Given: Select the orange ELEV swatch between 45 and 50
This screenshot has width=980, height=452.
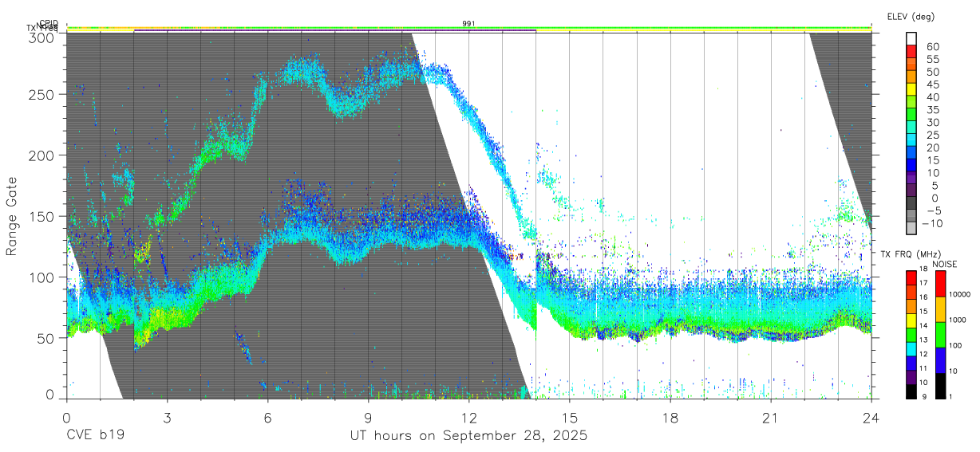Looking at the screenshot, I should [x=911, y=77].
